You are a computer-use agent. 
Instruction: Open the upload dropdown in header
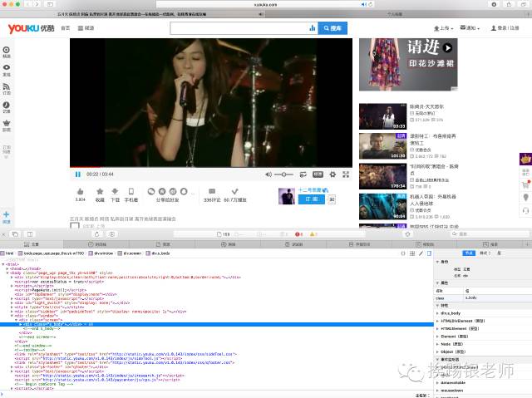pos(443,28)
